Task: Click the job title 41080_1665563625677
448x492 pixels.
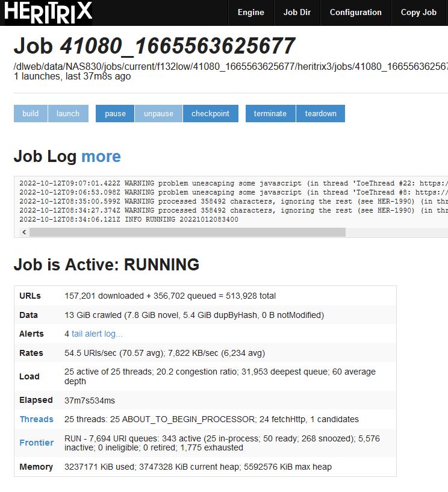Action: point(178,46)
